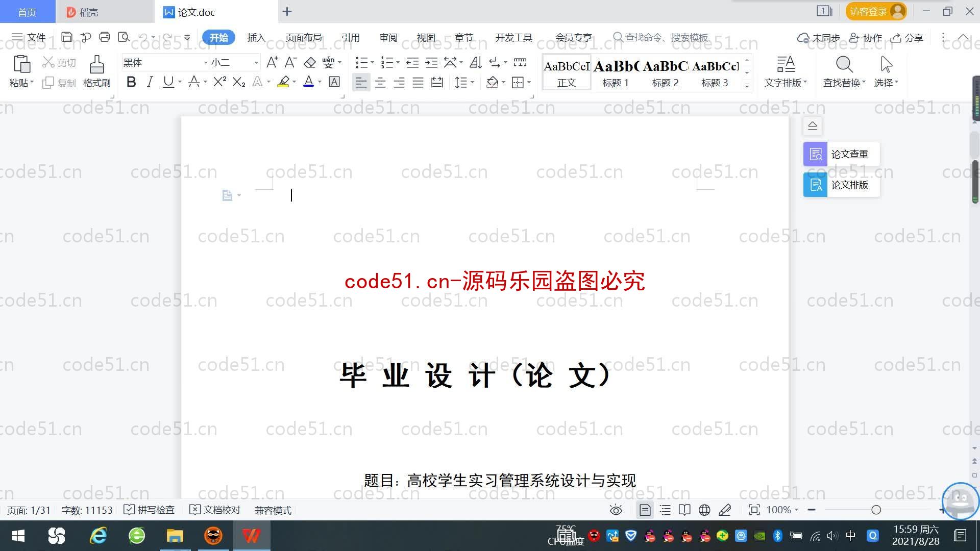The image size is (980, 551).
Task: Toggle reading layout book icon
Action: (x=684, y=510)
